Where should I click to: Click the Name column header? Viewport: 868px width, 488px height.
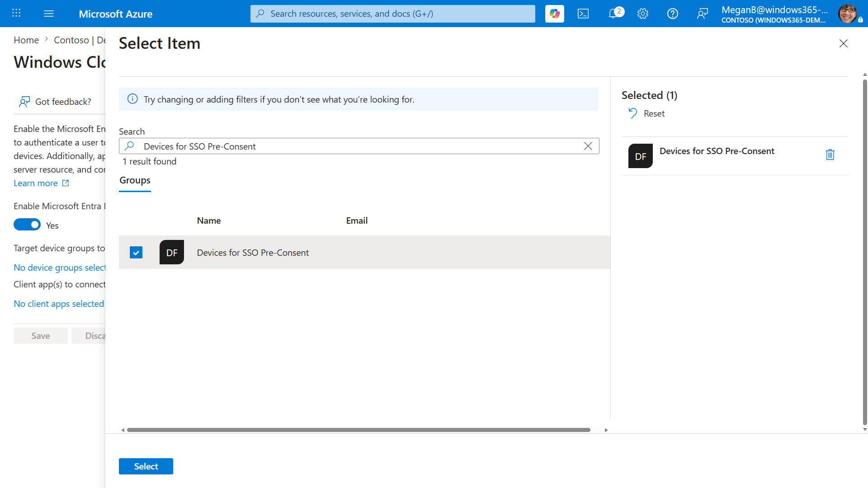[209, 221]
